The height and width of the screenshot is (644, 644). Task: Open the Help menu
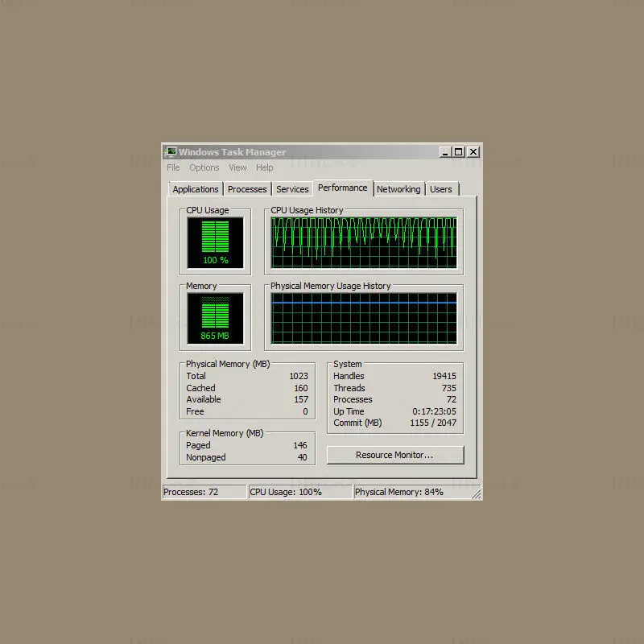coord(265,167)
